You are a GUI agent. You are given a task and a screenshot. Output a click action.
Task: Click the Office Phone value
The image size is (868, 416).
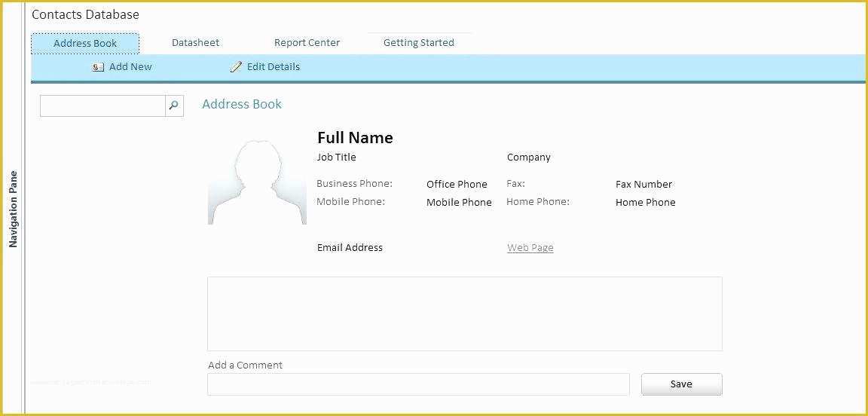point(457,184)
